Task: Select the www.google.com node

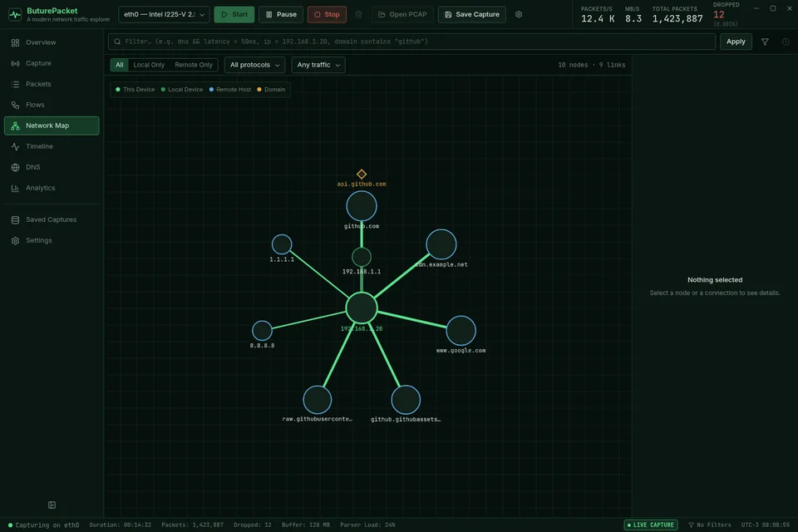Action: 461,330
